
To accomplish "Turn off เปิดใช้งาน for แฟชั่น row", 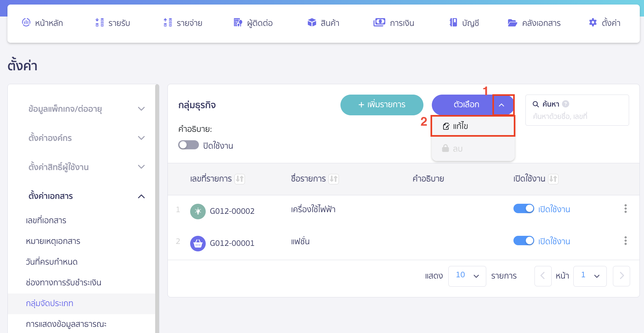I will tap(523, 241).
